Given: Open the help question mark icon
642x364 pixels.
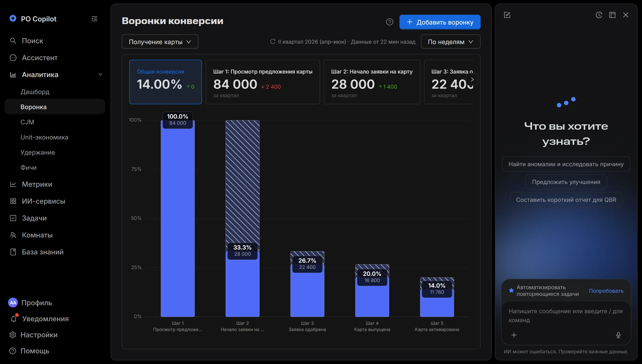Looking at the screenshot, I should [x=389, y=22].
